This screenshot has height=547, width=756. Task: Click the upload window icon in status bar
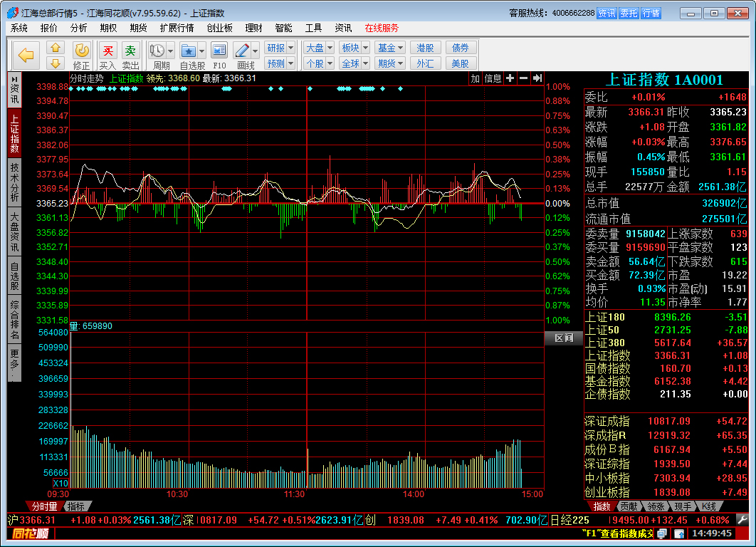tap(679, 533)
